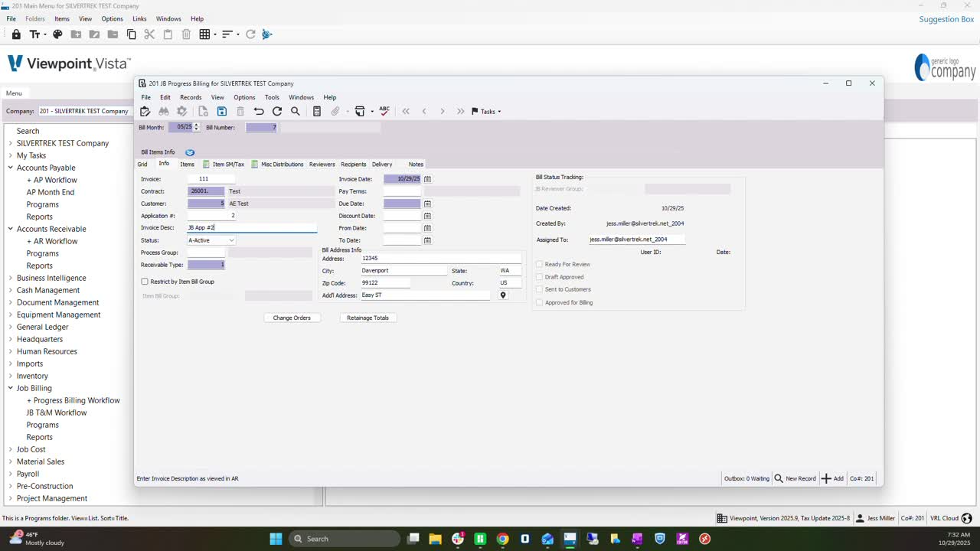
Task: Go to next record arrow
Action: point(442,112)
